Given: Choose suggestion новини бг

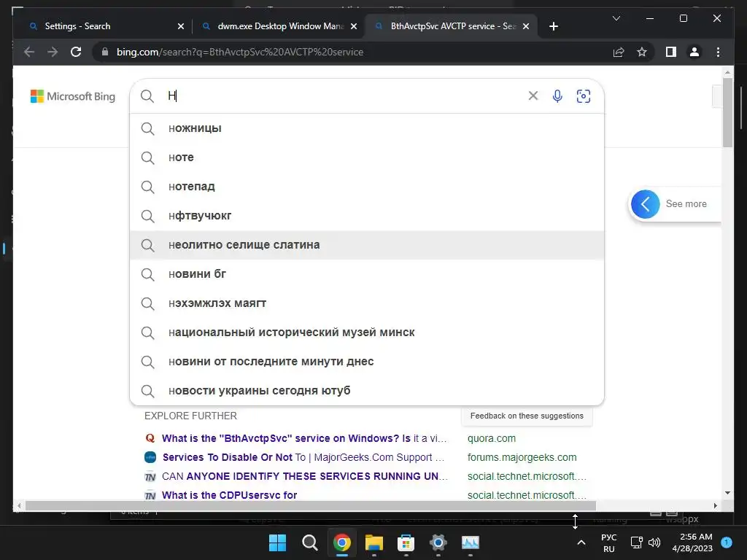Looking at the screenshot, I should click(x=367, y=274).
